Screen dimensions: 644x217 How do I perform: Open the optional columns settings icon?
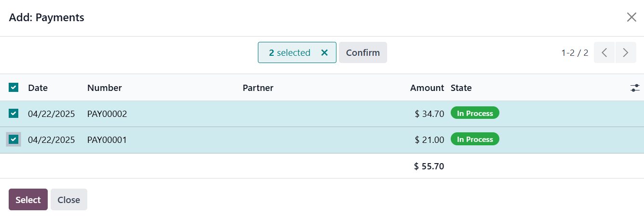(x=635, y=88)
